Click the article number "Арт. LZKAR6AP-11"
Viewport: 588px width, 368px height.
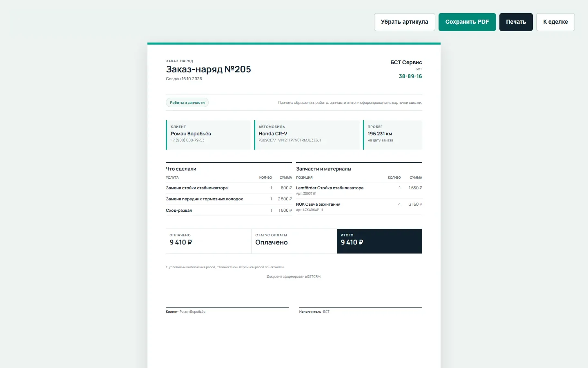(310, 210)
